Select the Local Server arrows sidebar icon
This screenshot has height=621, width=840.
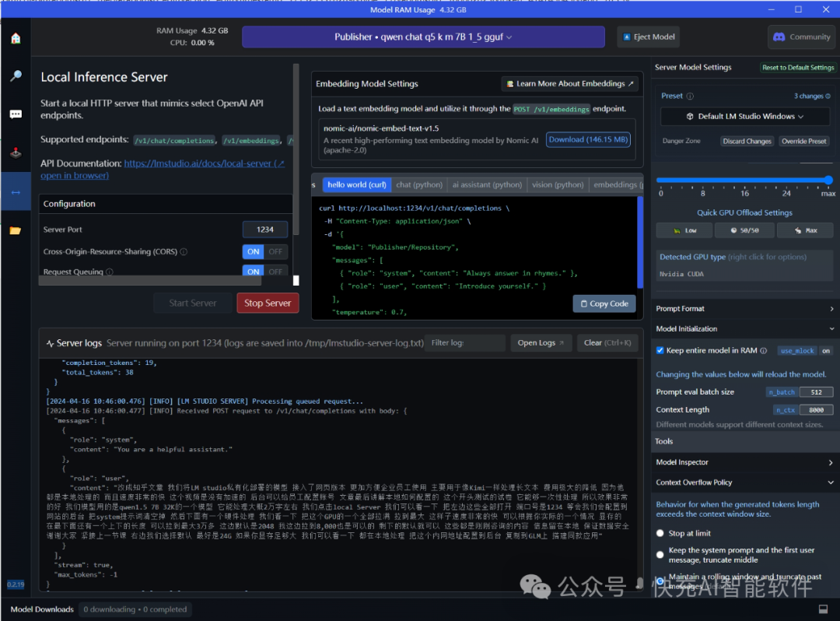[16, 191]
